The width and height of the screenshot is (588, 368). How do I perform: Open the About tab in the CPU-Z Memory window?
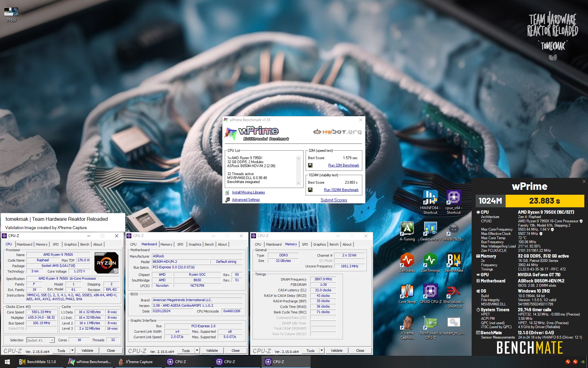pos(347,244)
